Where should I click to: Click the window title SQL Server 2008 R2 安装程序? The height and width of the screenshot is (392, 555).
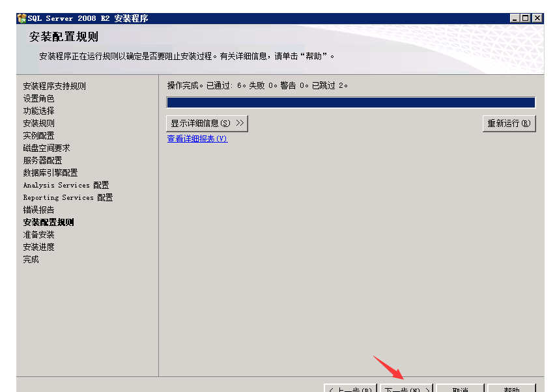[x=88, y=18]
